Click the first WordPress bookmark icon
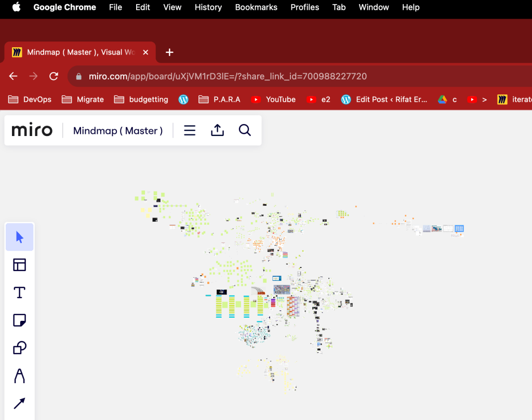 [183, 100]
